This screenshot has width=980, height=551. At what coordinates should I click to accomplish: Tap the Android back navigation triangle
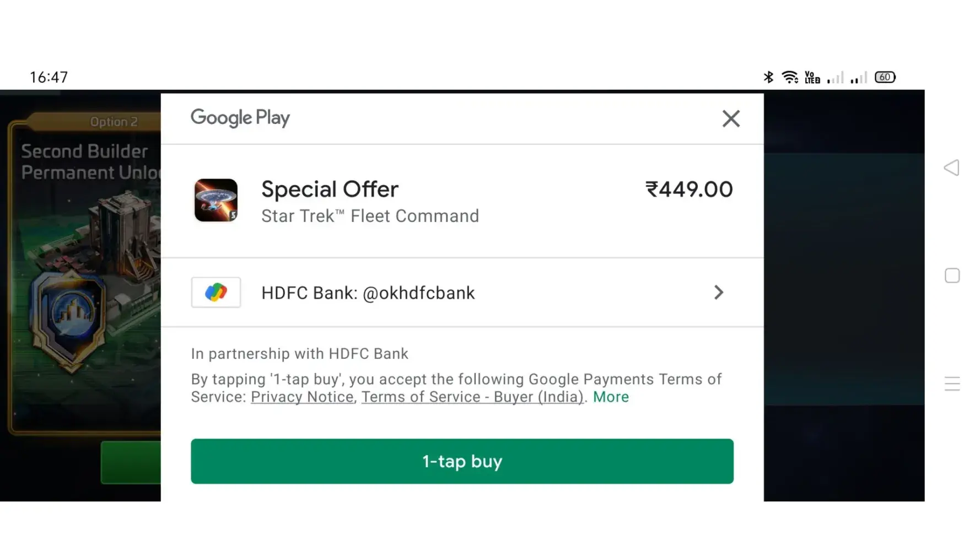click(952, 168)
